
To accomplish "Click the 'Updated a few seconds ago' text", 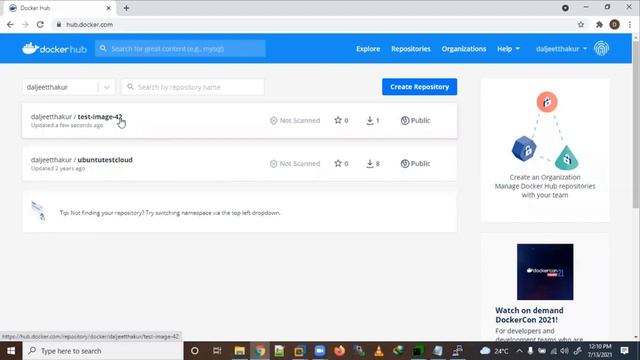I will (67, 125).
